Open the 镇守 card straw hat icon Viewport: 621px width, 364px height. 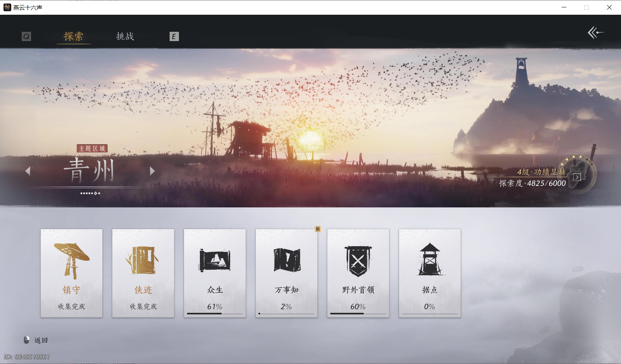tap(72, 260)
